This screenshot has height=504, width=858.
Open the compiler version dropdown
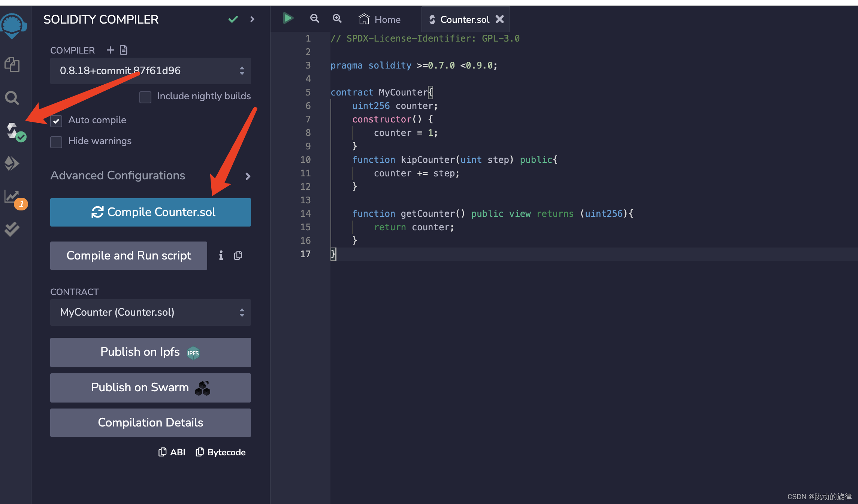pos(150,71)
